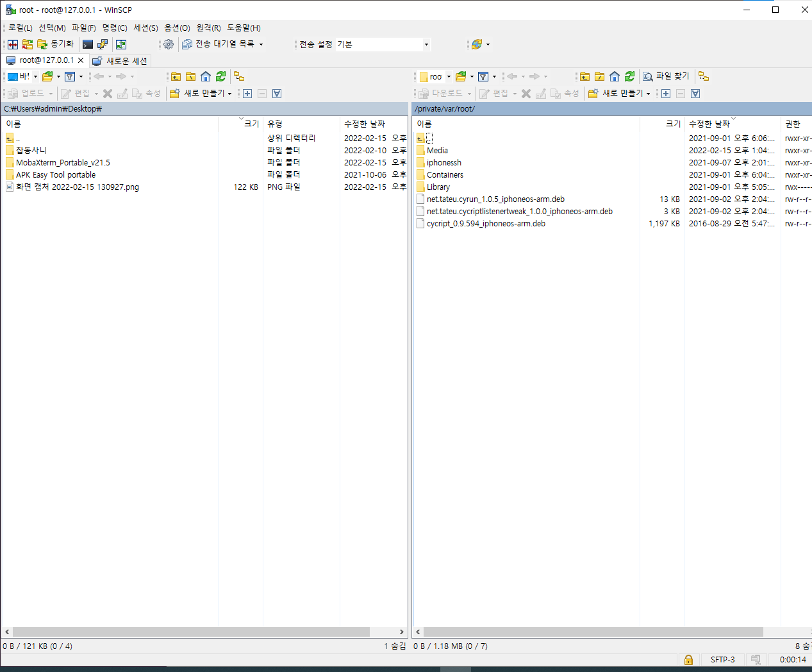Select the remote iphonessh folder

pos(443,163)
